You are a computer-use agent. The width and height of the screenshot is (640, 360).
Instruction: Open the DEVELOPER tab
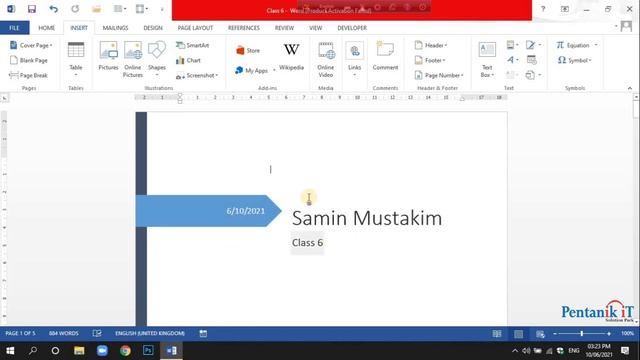[352, 28]
